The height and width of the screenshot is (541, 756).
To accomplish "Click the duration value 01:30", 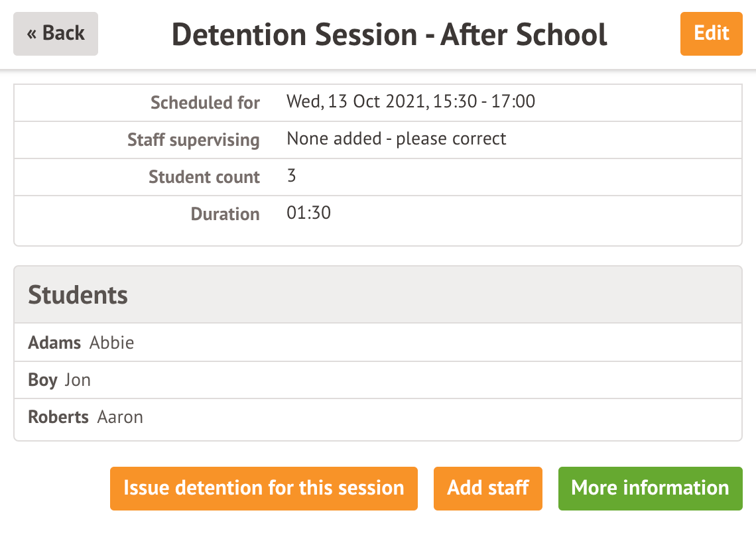I will tap(308, 213).
